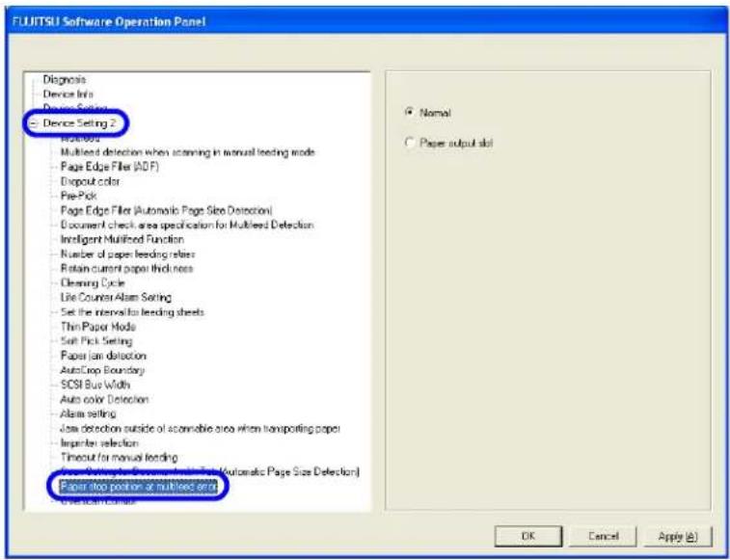The image size is (730, 560).
Task: Select the Normal radio button
Action: (410, 112)
